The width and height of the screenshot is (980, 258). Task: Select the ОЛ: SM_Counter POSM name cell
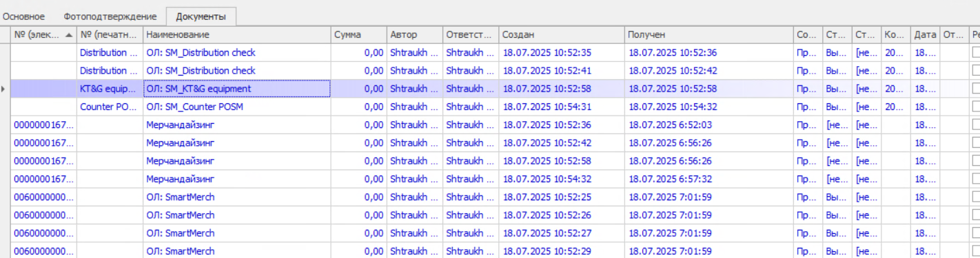pos(236,107)
